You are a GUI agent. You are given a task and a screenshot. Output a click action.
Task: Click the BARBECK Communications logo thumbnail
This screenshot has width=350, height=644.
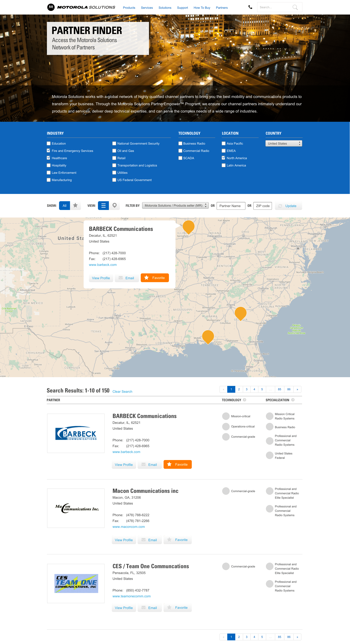76,433
